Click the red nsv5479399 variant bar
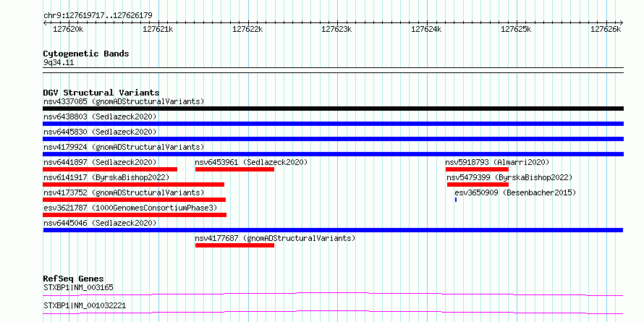This screenshot has height=322, width=644. point(478,185)
